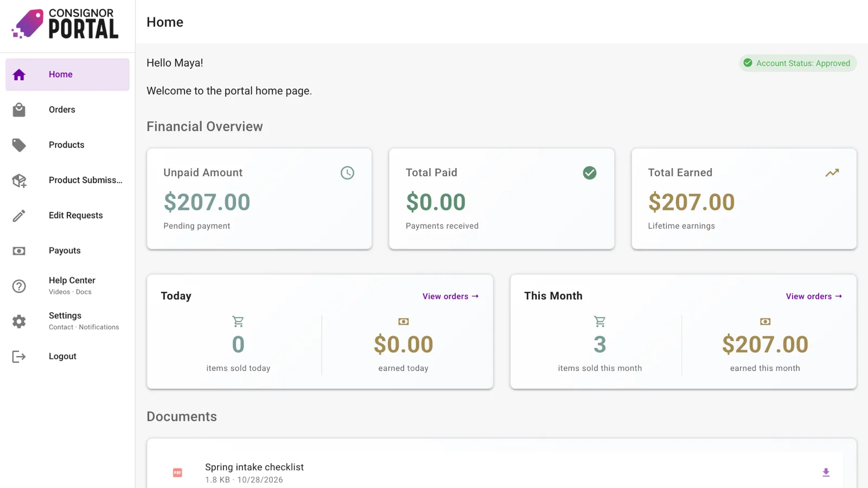Click the Product Submissions box-plus icon
The height and width of the screenshot is (488, 868).
point(19,181)
